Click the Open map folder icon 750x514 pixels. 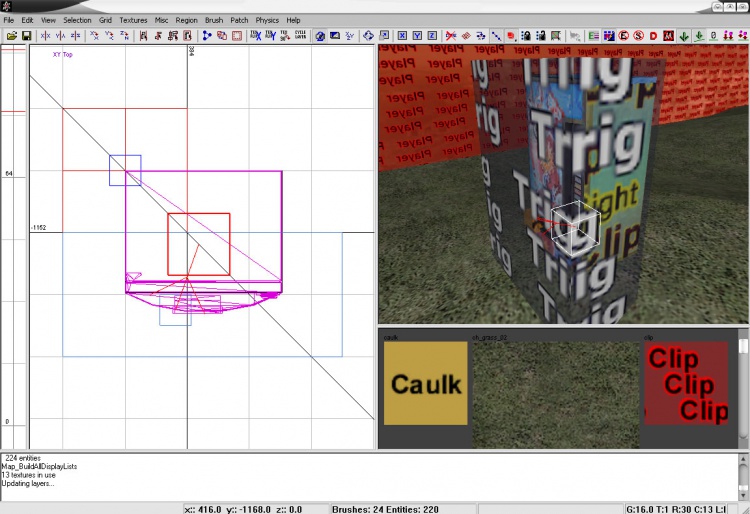click(x=11, y=36)
